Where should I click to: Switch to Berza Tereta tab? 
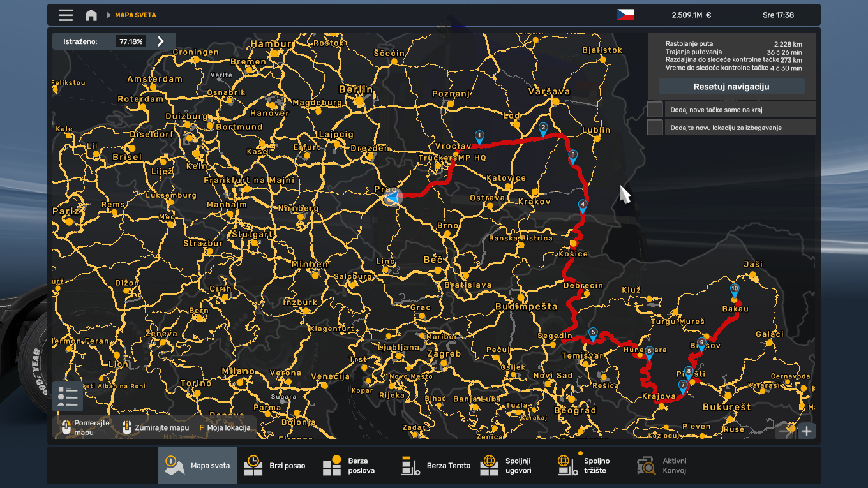coord(435,466)
